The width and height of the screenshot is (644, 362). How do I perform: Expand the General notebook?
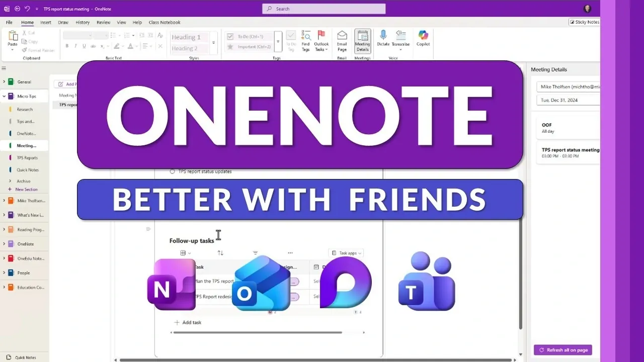(5, 82)
